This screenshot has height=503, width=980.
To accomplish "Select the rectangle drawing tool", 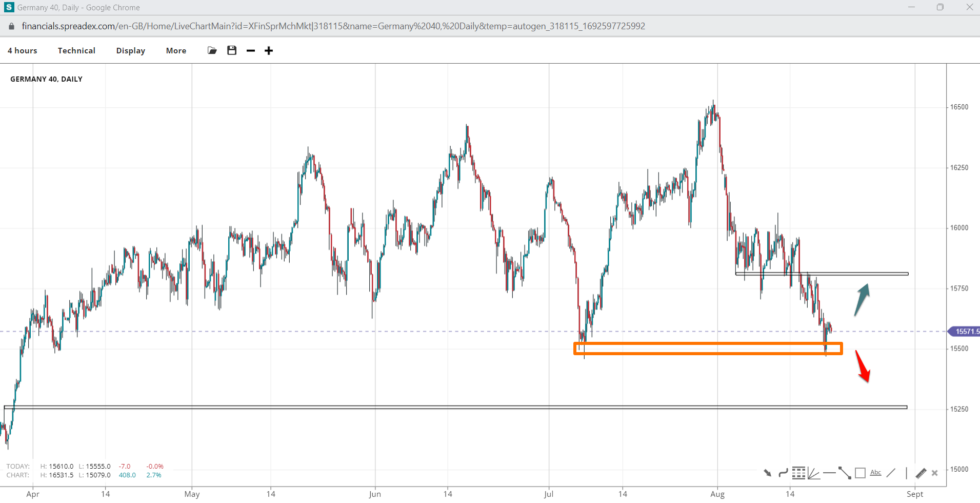I will [x=861, y=473].
